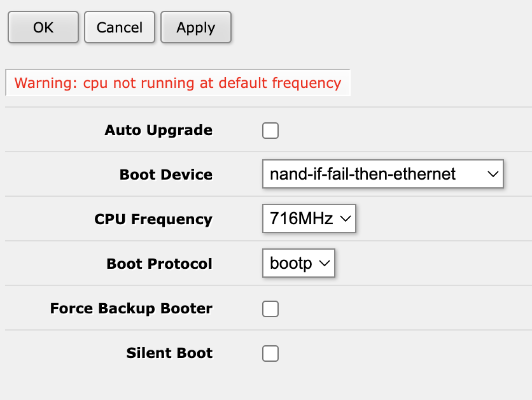
Task: Click the Force Backup Booter label
Action: 131,309
